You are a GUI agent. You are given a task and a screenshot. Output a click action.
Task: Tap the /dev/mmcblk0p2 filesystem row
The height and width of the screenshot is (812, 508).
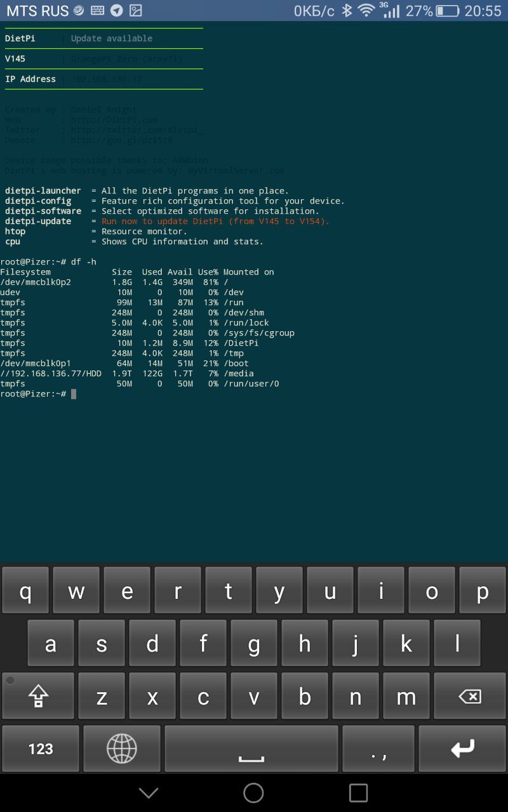(114, 282)
